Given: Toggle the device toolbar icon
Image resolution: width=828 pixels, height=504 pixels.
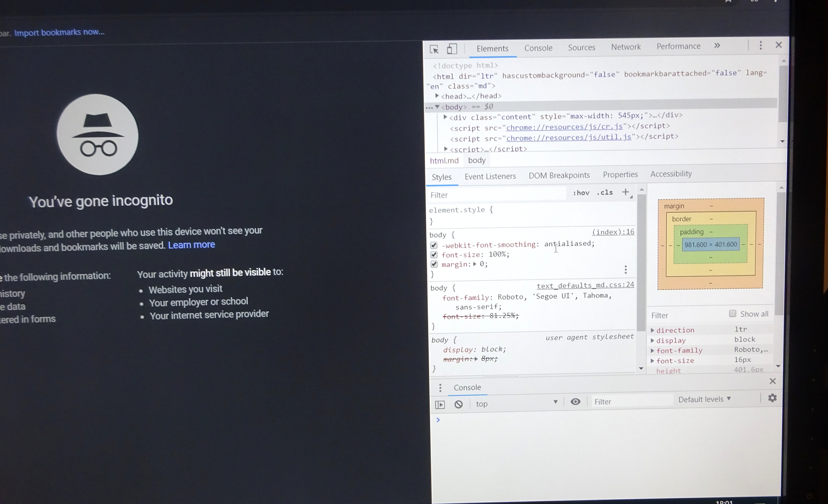Looking at the screenshot, I should (x=452, y=49).
